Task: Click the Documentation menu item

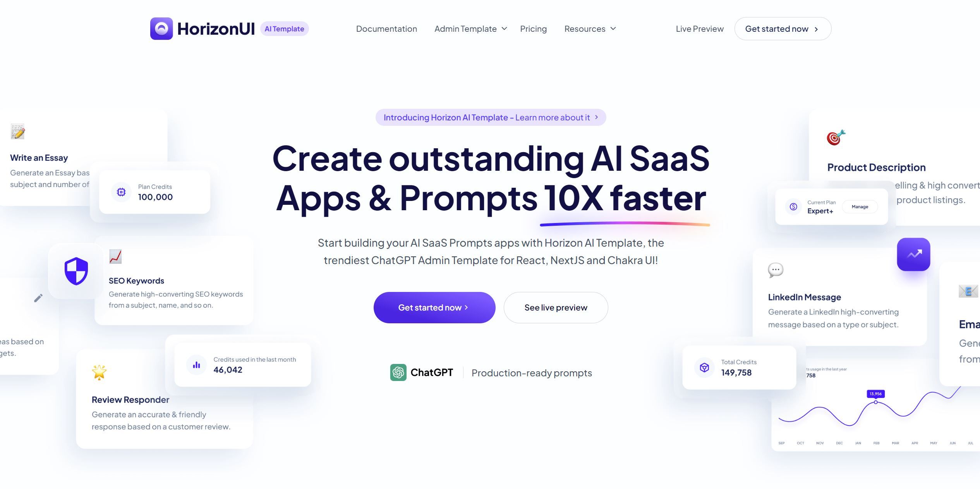Action: [x=386, y=28]
